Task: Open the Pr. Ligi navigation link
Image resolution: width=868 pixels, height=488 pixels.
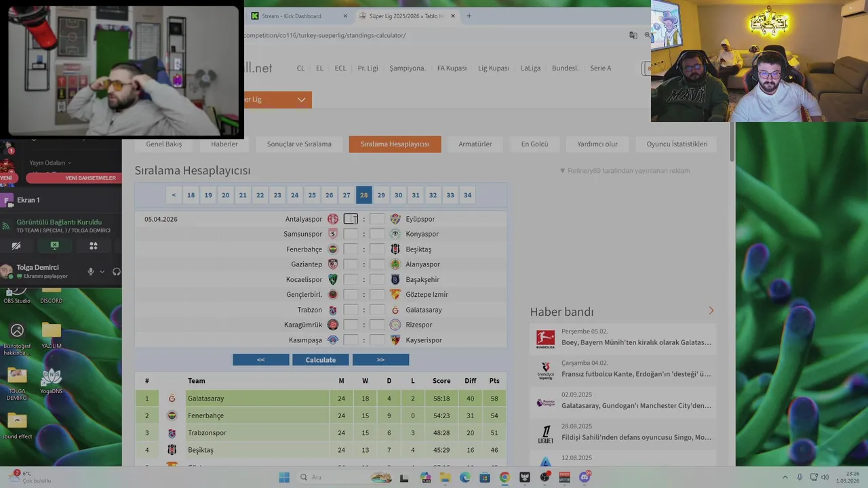Action: click(368, 68)
